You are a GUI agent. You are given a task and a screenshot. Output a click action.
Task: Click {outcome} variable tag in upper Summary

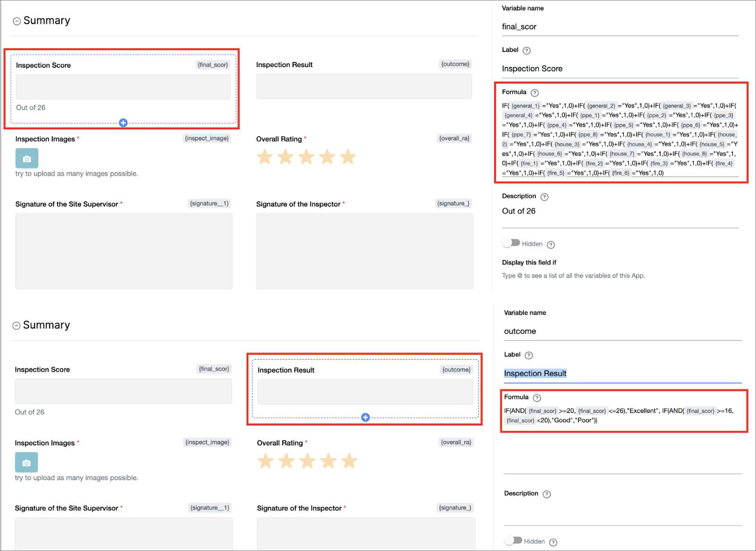pyautogui.click(x=455, y=64)
